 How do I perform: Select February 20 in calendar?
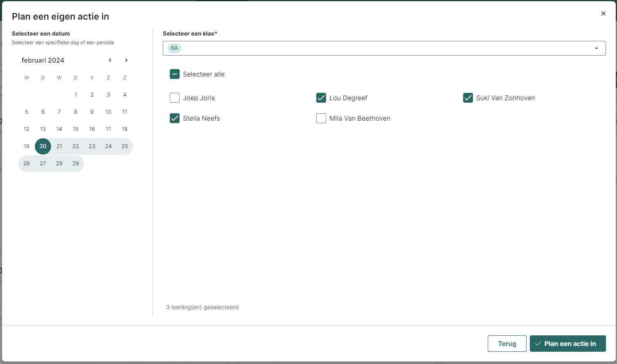43,146
